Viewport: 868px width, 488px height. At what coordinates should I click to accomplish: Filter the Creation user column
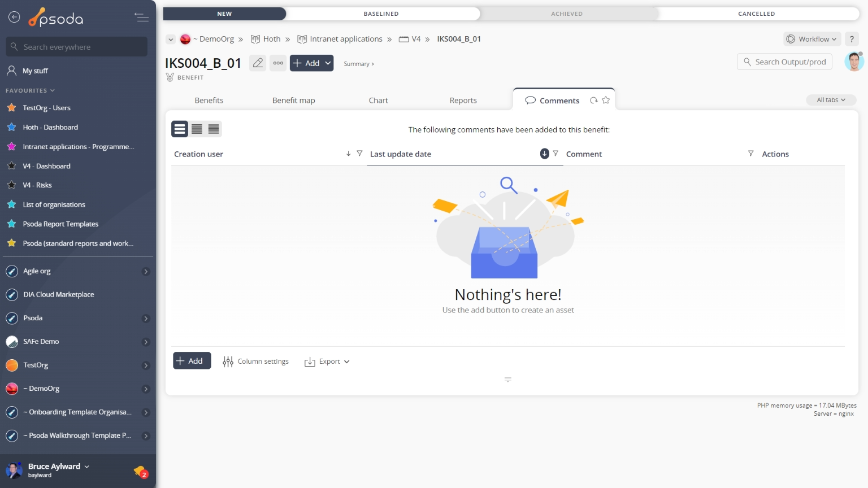[x=359, y=154]
